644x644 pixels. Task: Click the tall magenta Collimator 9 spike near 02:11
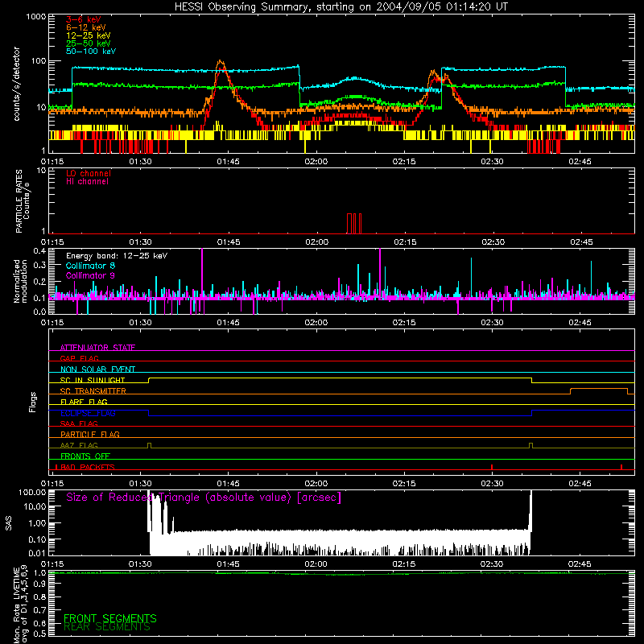click(x=380, y=273)
